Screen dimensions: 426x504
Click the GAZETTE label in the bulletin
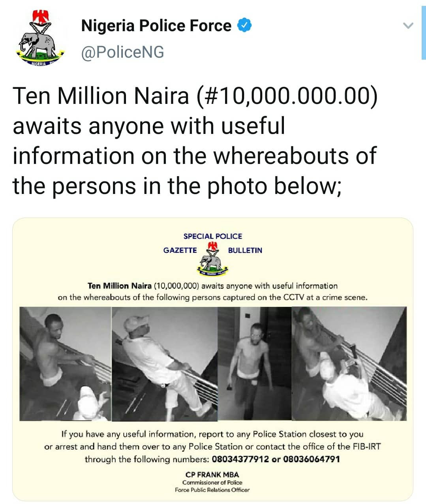click(180, 250)
